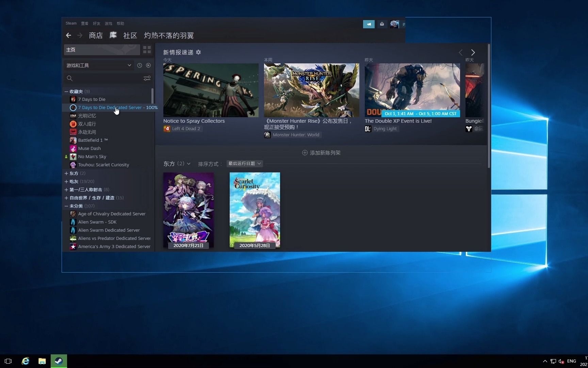Open the 好友 menu

(97, 24)
